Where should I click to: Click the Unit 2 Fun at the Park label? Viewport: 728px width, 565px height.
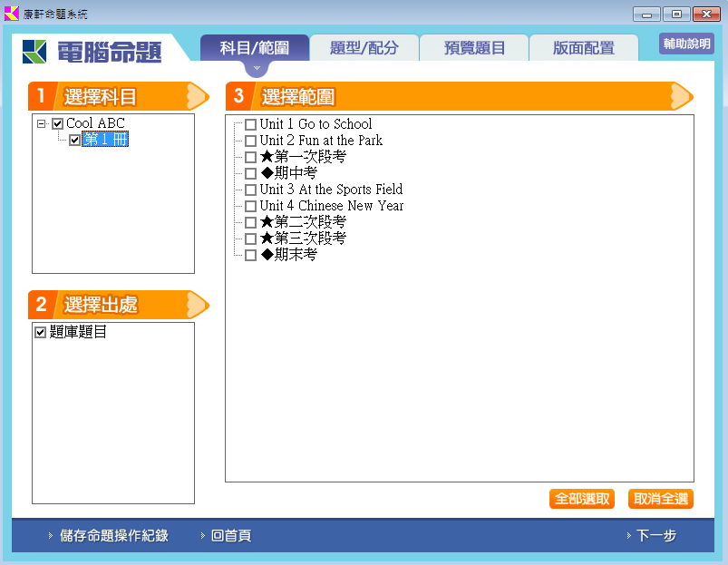[321, 141]
